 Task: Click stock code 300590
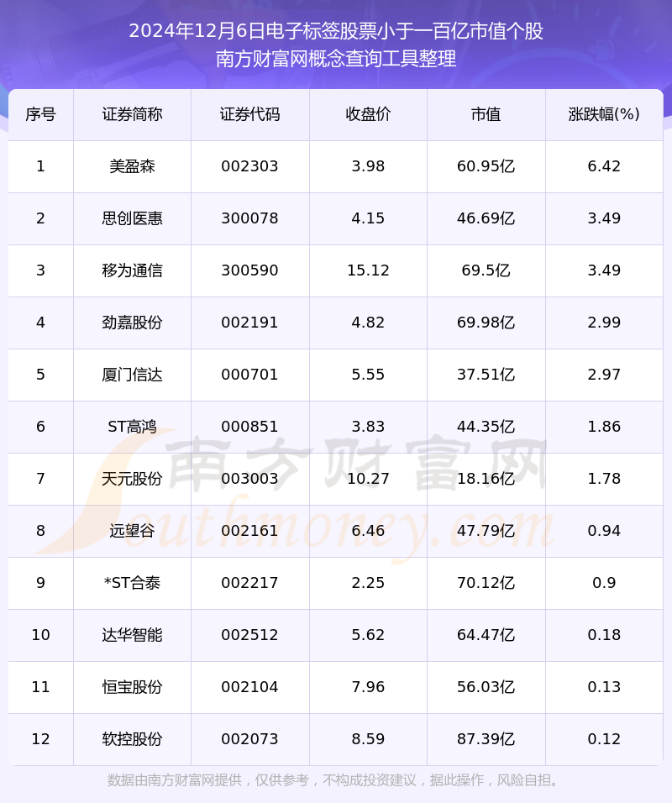[250, 270]
